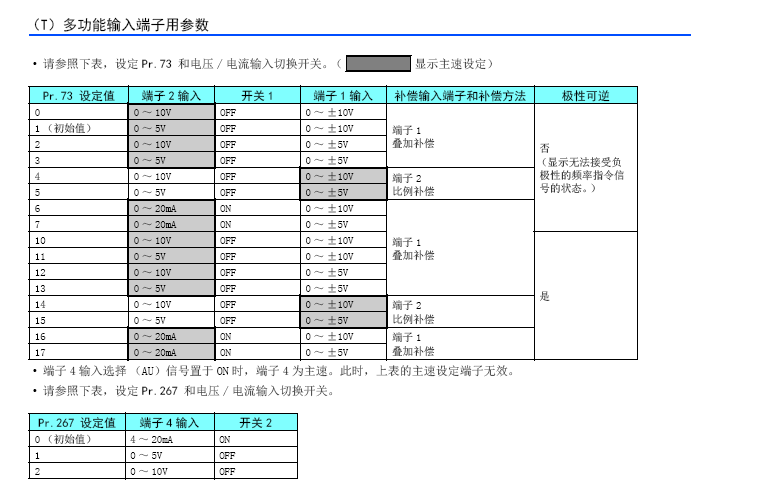The height and width of the screenshot is (486, 762).
Task: Click the '0 ~ 20mA' cell in row 6
Action: (x=172, y=208)
